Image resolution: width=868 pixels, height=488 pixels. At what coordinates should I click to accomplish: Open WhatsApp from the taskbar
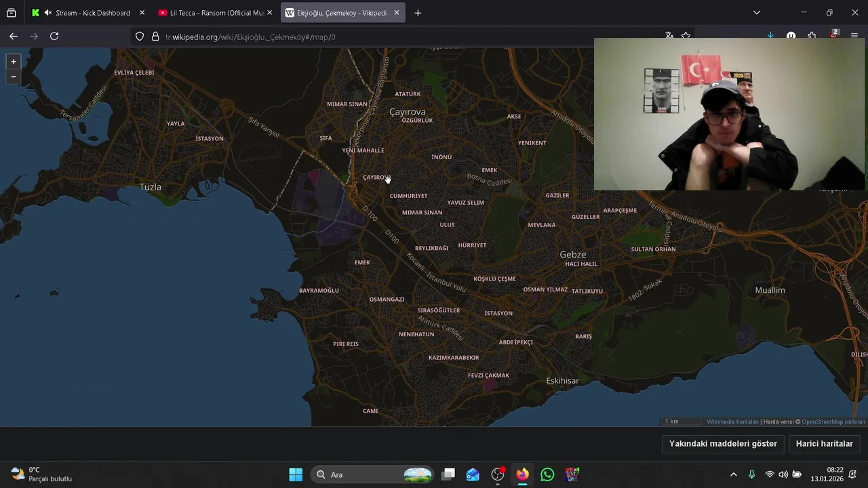(547, 474)
